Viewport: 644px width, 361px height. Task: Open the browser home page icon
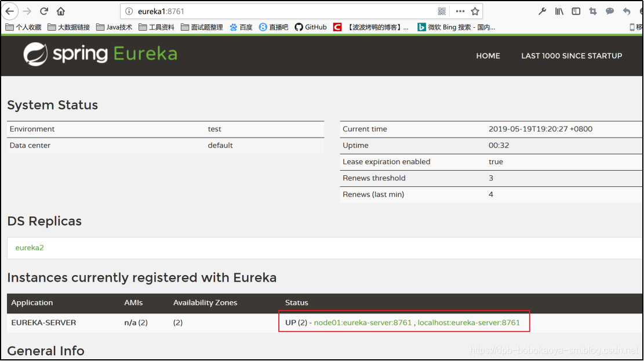point(61,11)
